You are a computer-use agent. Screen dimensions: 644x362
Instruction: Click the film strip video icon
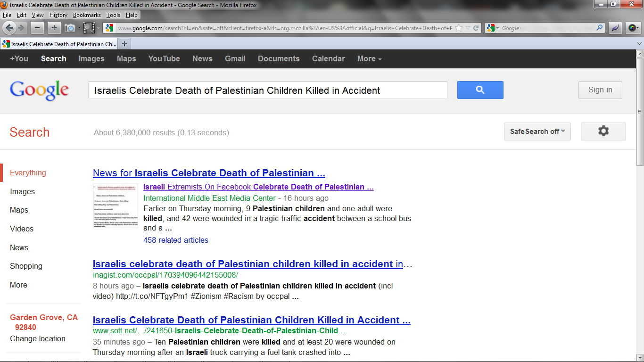[x=89, y=28]
